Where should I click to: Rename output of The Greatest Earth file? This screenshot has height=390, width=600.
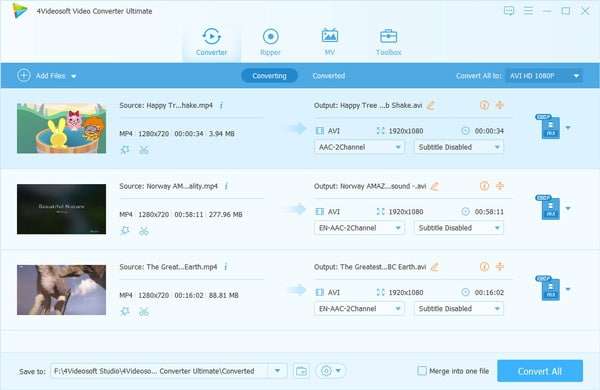coord(435,266)
